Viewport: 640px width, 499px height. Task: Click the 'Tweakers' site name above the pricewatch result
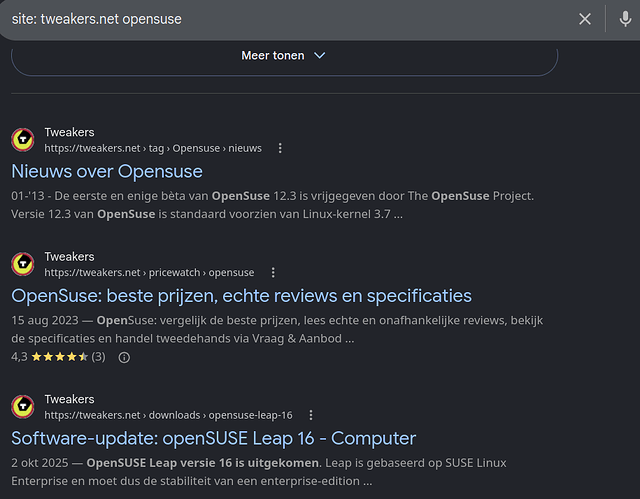(x=69, y=257)
